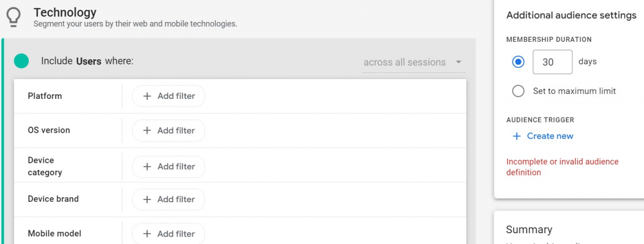Click the Device category row label
644x244 pixels.
pos(45,167)
